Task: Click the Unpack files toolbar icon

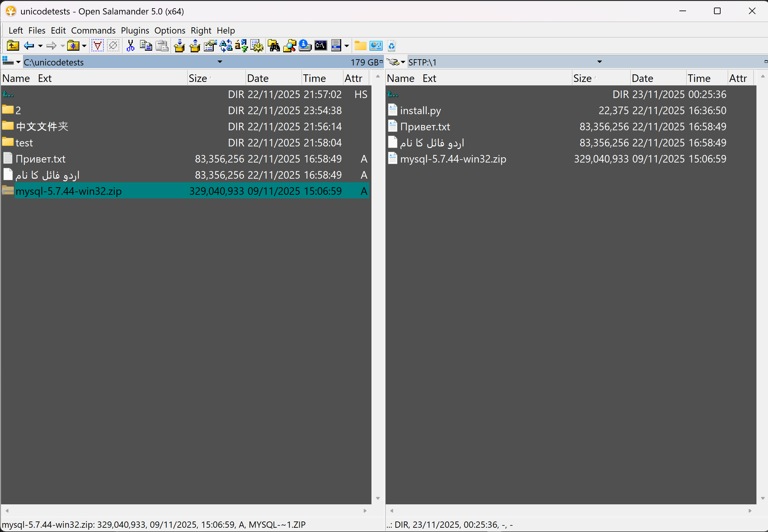Action: pos(195,46)
